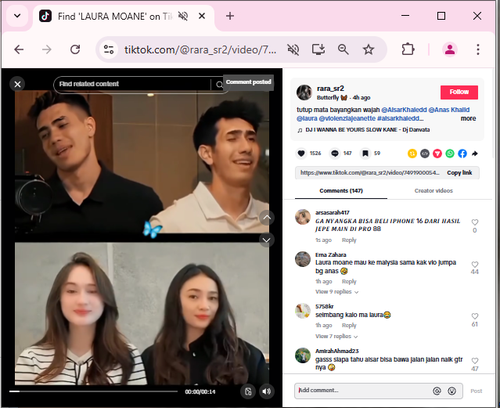Toggle site sound muted icon in address bar

(293, 50)
